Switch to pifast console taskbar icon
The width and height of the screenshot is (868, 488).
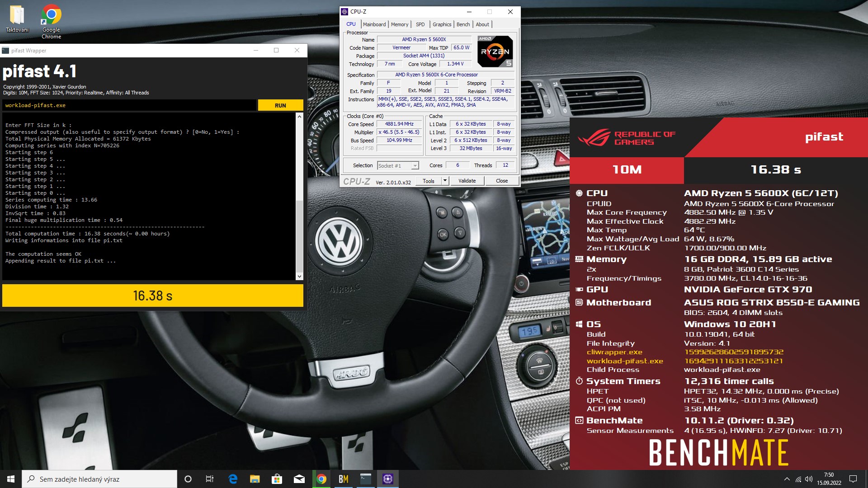coord(366,479)
